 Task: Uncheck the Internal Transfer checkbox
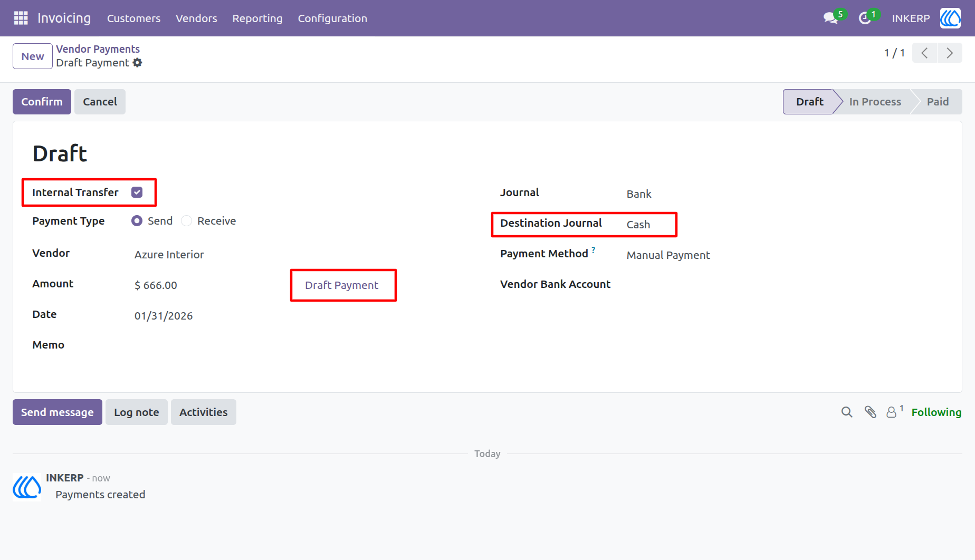137,192
